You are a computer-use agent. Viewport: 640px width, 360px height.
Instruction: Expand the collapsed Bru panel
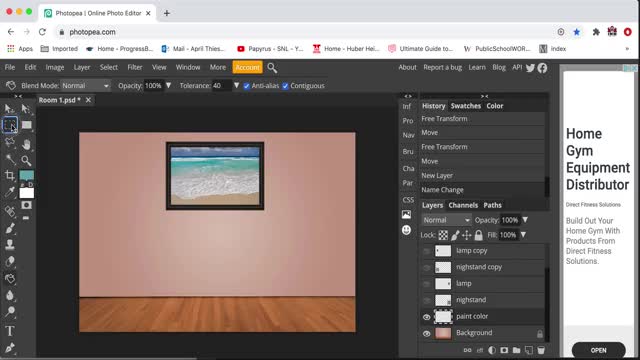408,151
